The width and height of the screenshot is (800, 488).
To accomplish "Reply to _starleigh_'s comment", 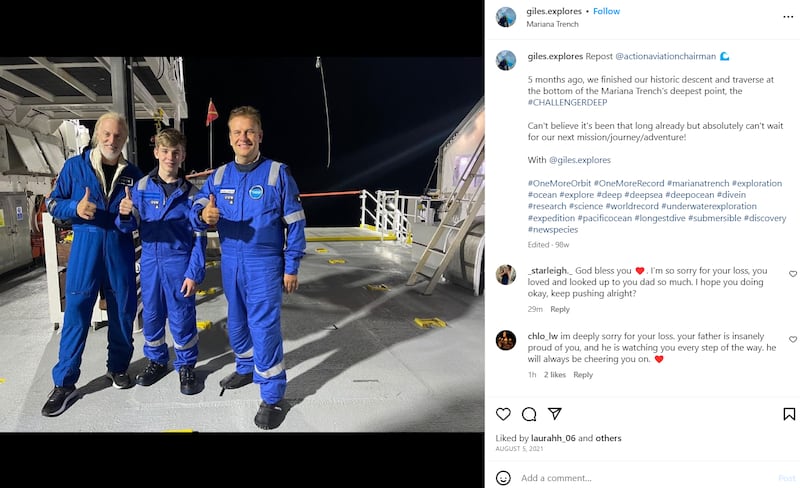I will (560, 309).
